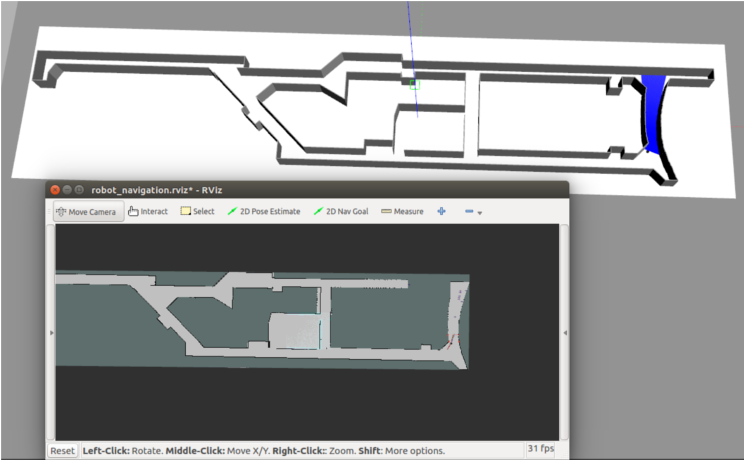Image resolution: width=744 pixels, height=460 pixels.
Task: Maximize the RViz window
Action: [x=79, y=189]
